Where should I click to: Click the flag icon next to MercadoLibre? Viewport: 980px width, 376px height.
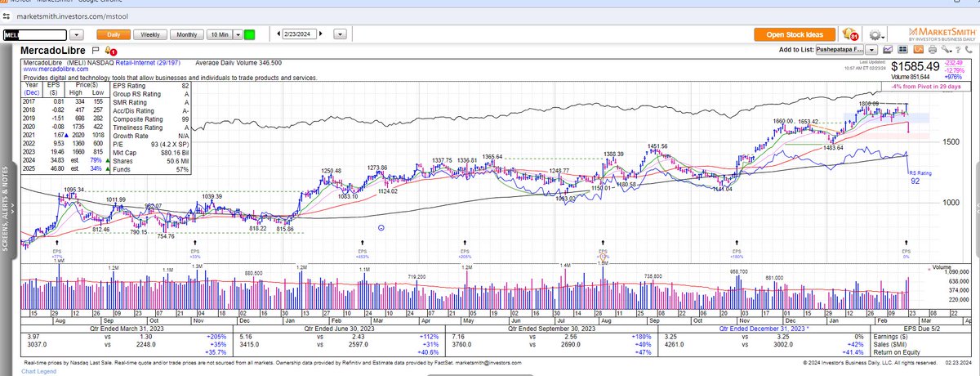pos(96,49)
